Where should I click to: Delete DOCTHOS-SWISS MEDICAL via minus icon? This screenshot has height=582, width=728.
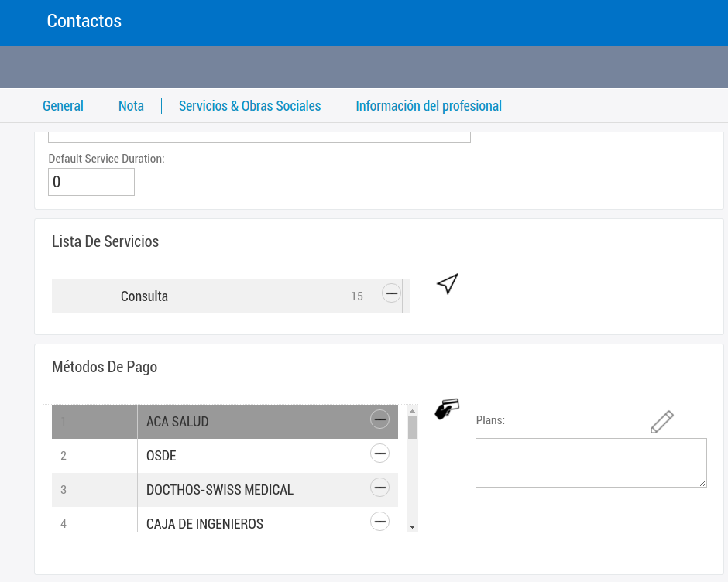[379, 488]
